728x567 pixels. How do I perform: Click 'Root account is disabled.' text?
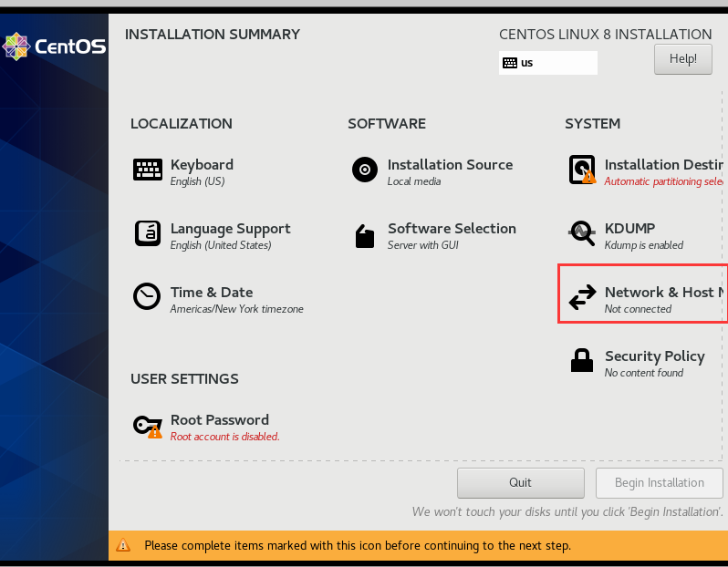(x=224, y=437)
